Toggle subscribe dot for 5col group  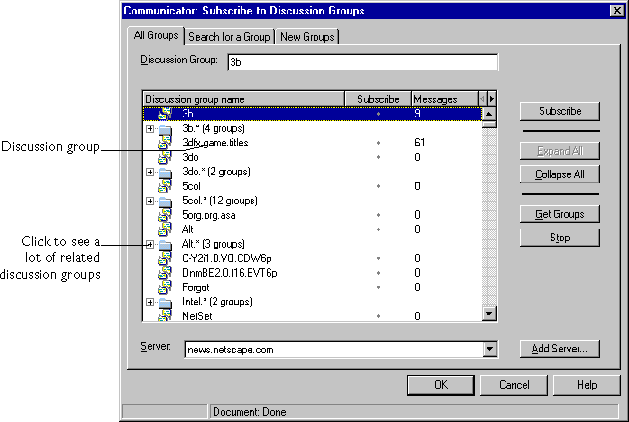(x=378, y=186)
